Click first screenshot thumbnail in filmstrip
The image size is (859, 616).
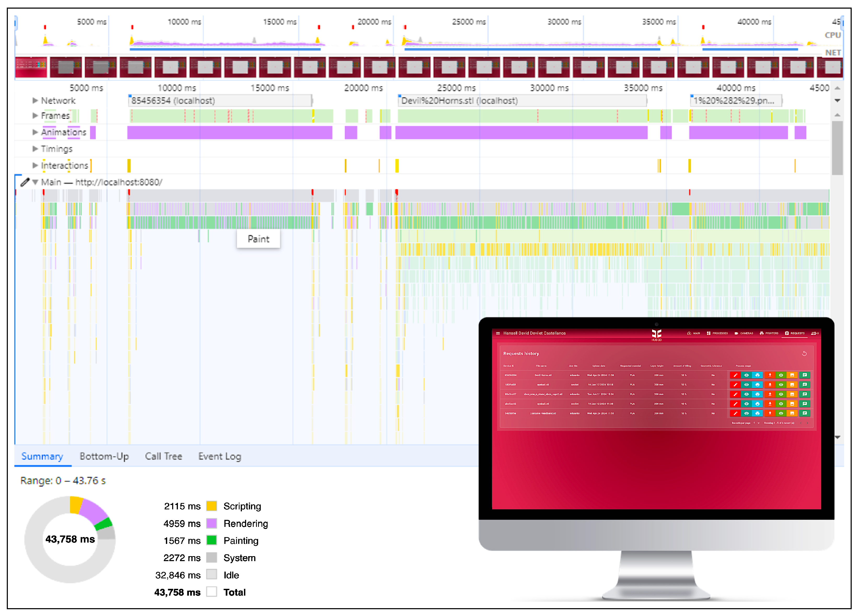click(x=31, y=67)
